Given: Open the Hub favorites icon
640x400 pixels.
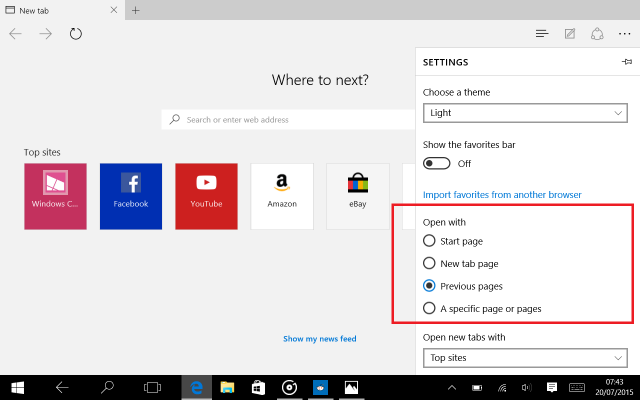Looking at the screenshot, I should [542, 34].
